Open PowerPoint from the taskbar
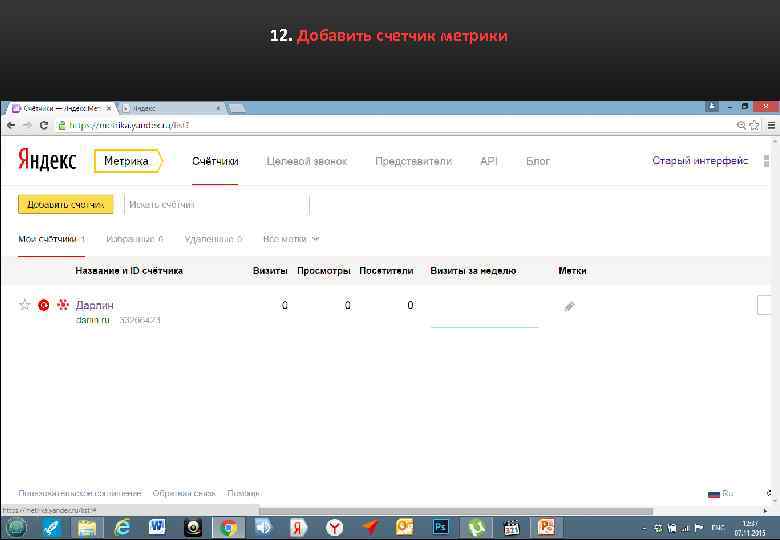Viewport: 780px width, 540px height. [x=546, y=528]
